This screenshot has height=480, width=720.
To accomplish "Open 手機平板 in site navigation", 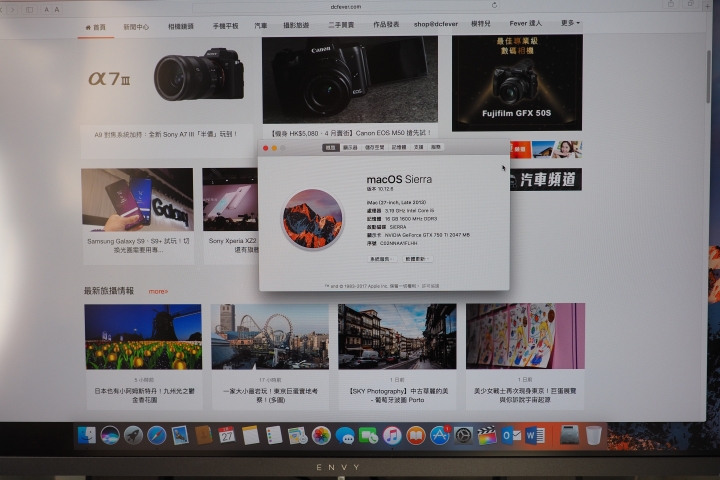I will 225,26.
